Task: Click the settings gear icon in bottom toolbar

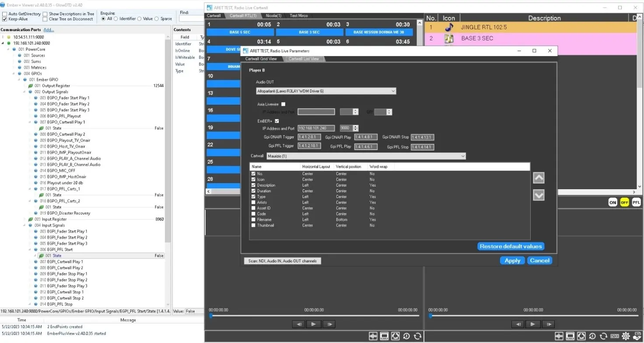Action: click(626, 336)
